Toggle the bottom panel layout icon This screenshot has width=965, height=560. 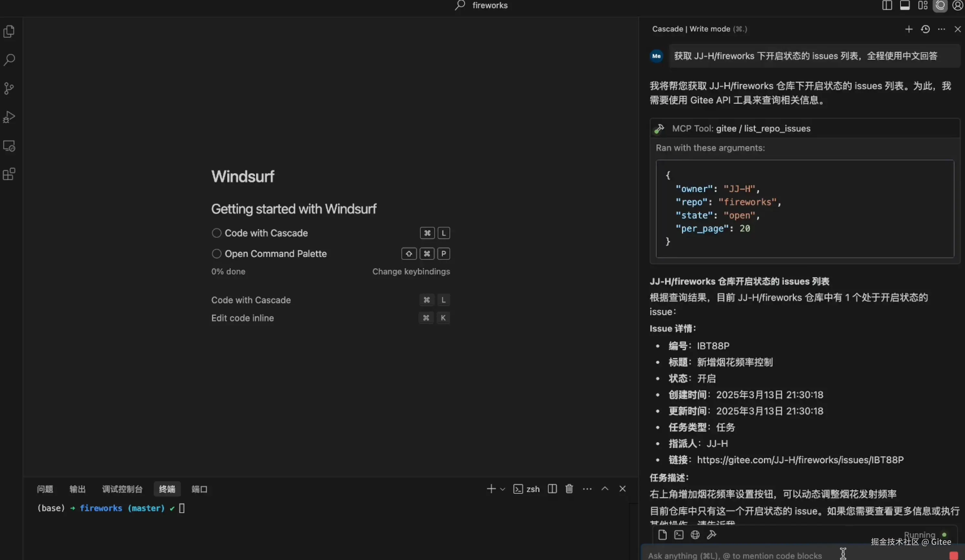[905, 5]
